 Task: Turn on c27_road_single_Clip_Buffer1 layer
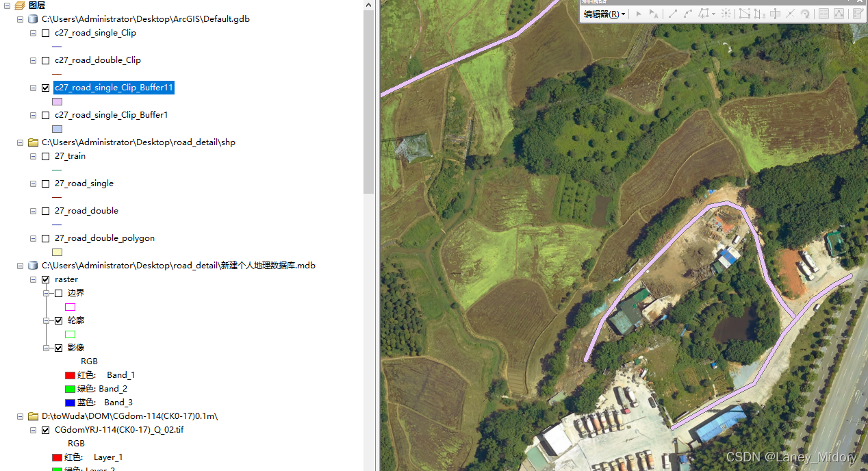tap(46, 115)
